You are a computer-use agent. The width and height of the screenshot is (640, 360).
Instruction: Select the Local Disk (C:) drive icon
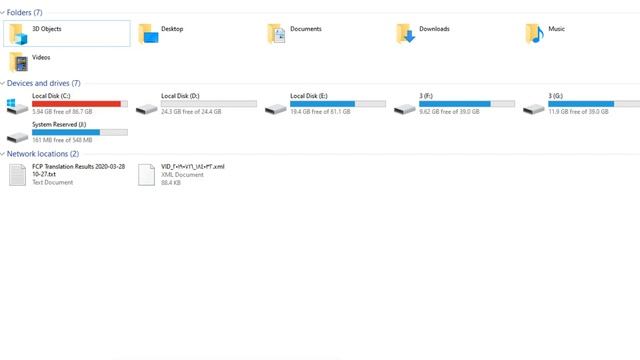[17, 107]
